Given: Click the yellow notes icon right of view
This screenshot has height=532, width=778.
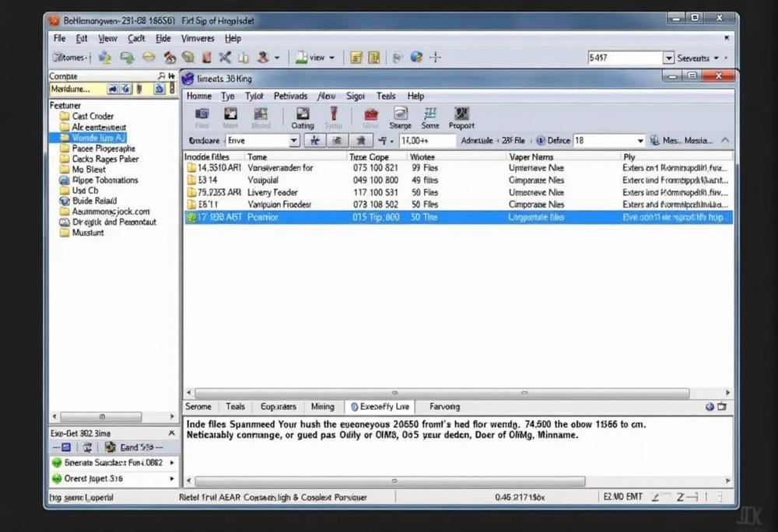Looking at the screenshot, I should 356,58.
